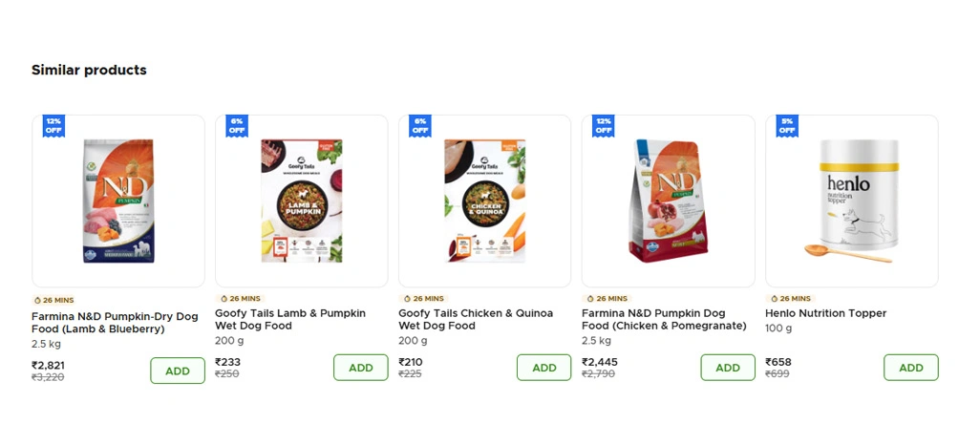Add Farmina N&D Chicken & Pomegranate to cart
This screenshot has width=980, height=445.
click(728, 368)
